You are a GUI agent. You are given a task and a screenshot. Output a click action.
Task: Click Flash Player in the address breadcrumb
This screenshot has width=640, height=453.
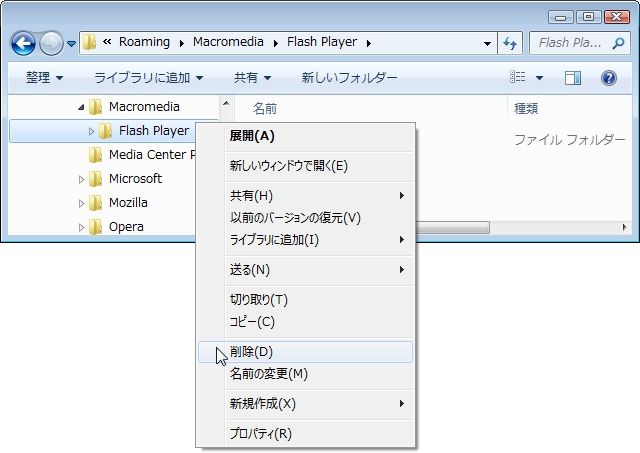322,42
